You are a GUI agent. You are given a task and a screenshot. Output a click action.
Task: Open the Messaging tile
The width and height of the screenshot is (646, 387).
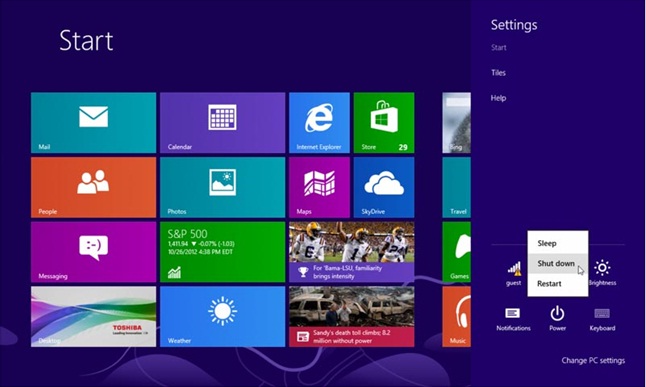[94, 252]
